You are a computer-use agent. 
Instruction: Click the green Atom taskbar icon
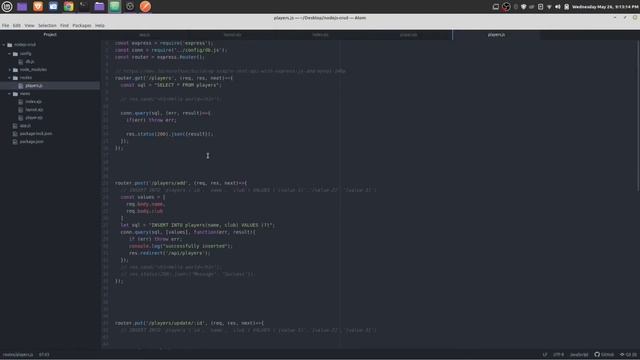[x=115, y=7]
